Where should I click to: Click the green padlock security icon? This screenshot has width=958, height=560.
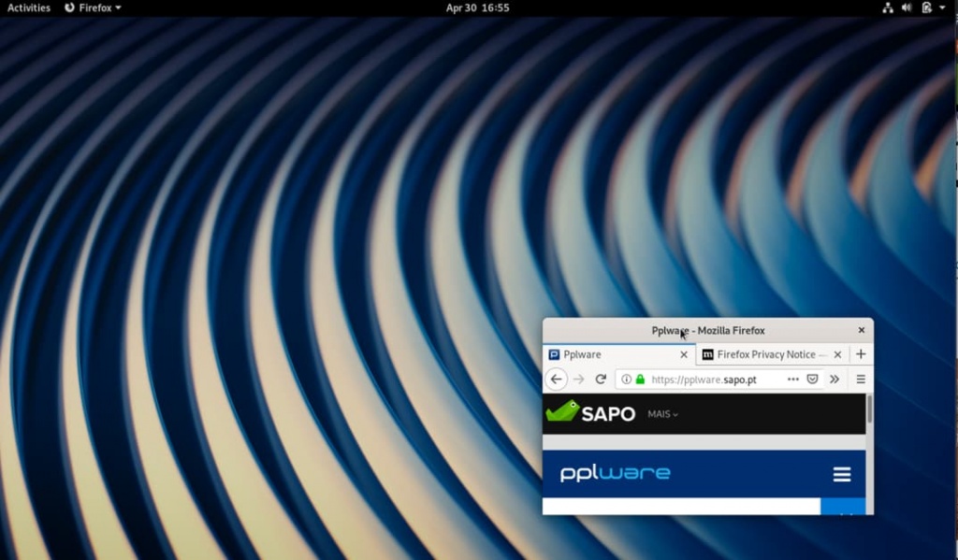[640, 380]
